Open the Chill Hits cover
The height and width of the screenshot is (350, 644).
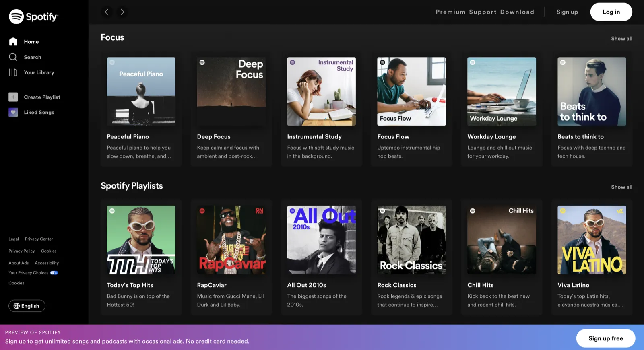coord(502,240)
